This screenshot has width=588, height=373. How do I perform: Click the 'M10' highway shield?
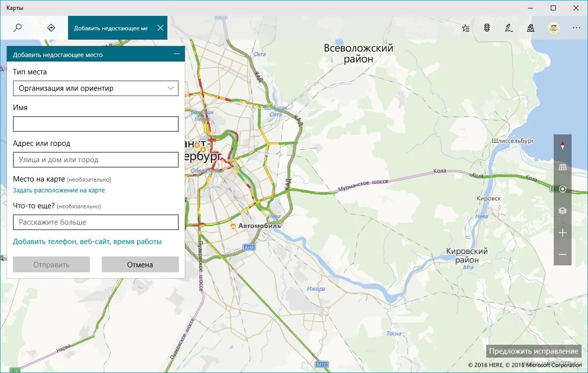(322, 364)
